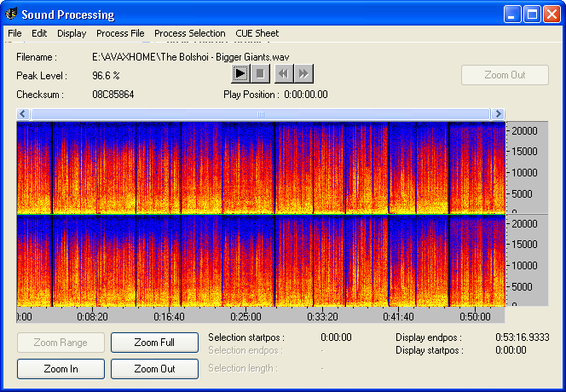Click the horizontal scrollbar thumb

[260, 114]
